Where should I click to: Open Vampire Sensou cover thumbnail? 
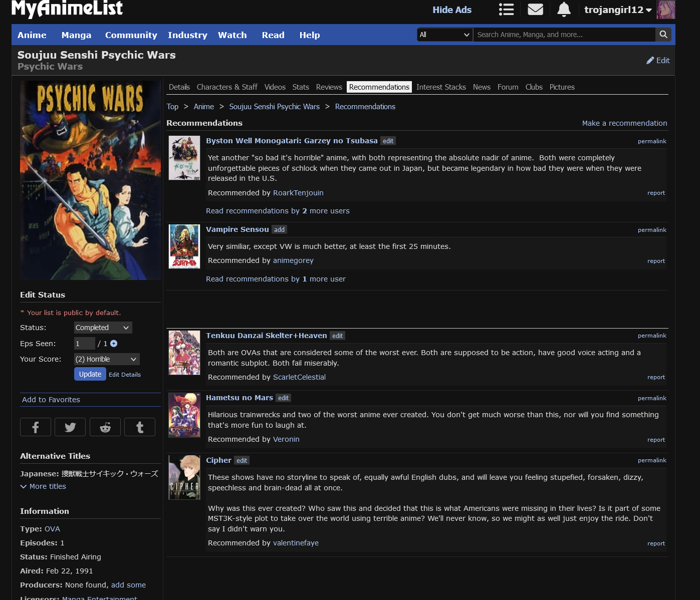184,246
